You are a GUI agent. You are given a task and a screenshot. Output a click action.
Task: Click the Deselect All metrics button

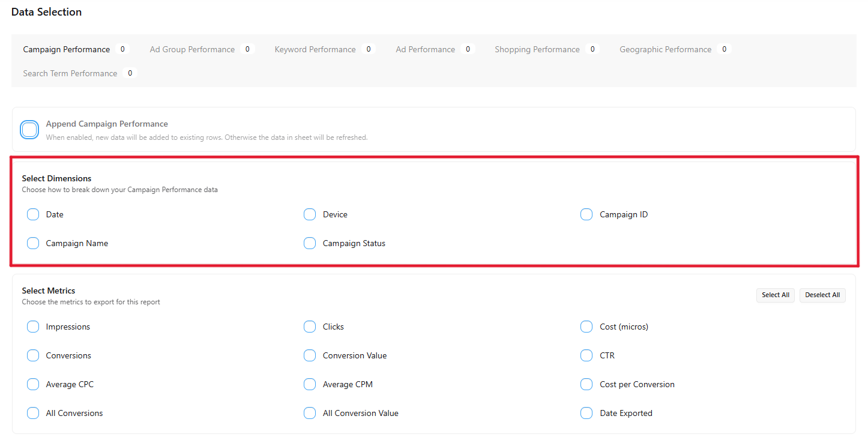[822, 295]
